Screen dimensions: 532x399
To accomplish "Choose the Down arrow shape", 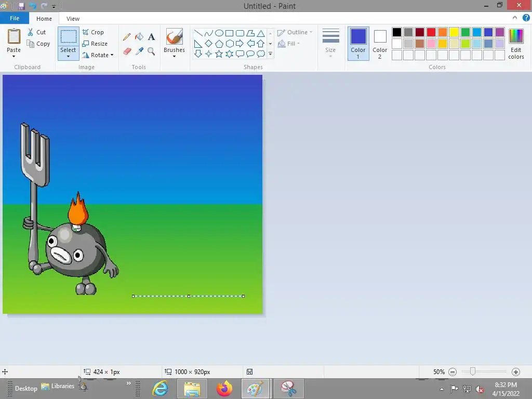I will coord(198,54).
